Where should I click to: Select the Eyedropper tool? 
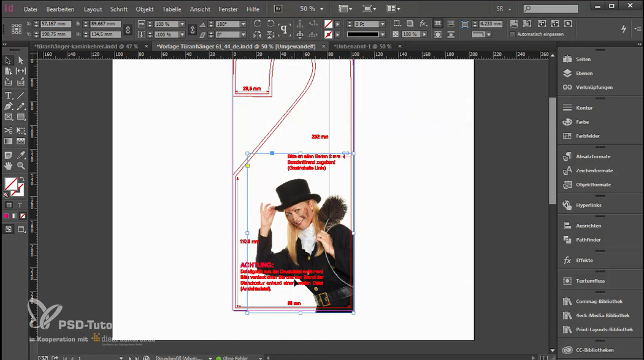coord(20,155)
